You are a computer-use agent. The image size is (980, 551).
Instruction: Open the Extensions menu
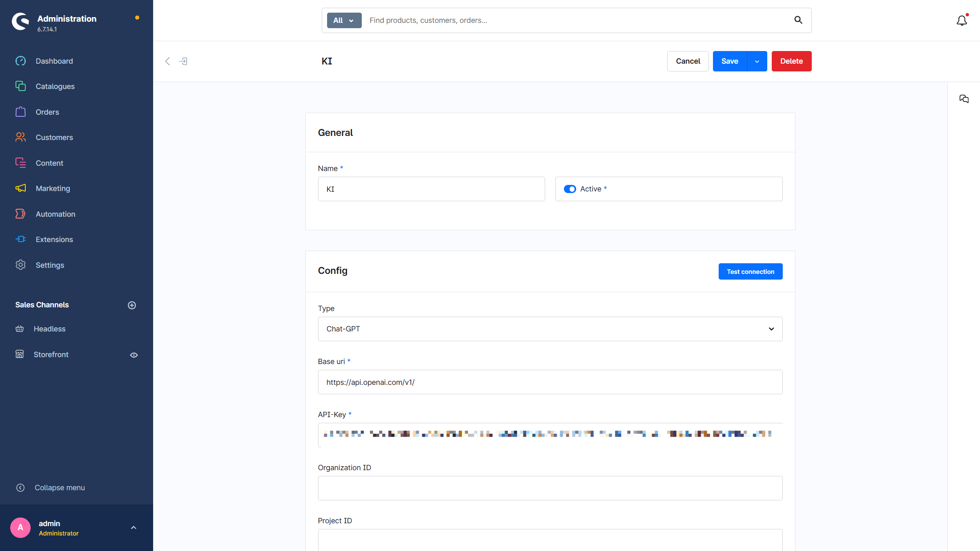(x=54, y=240)
